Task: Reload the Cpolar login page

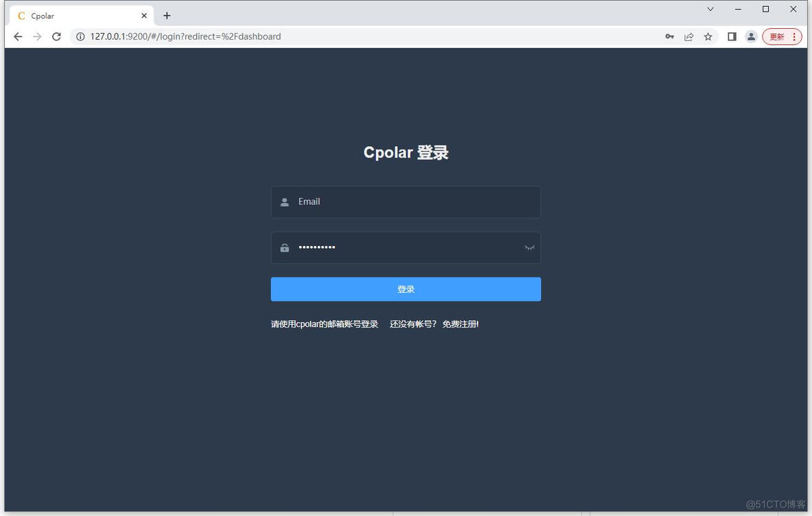Action: coord(56,37)
